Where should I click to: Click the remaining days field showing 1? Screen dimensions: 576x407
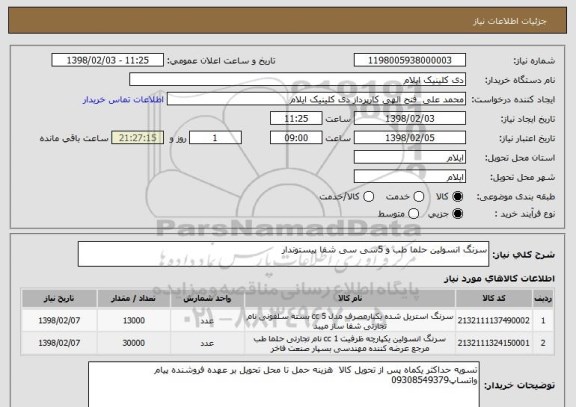pyautogui.click(x=215, y=138)
